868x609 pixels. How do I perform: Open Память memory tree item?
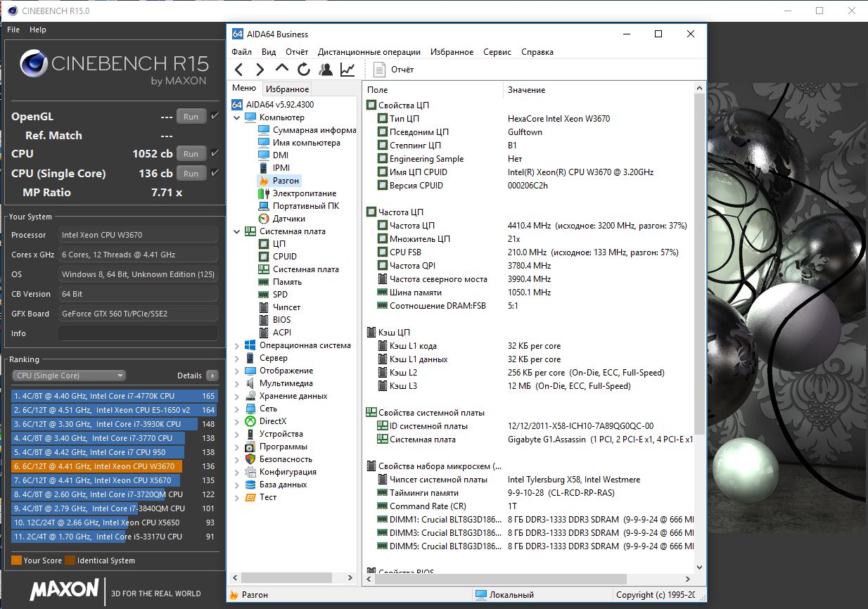click(281, 282)
